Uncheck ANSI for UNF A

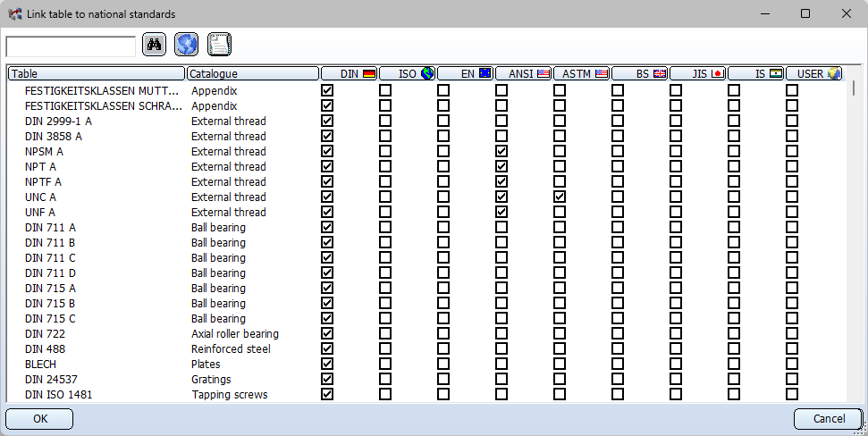[501, 212]
